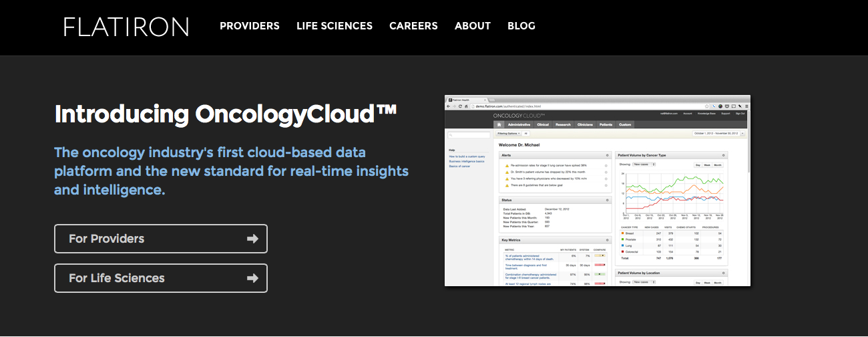Click the Introducing OncologyCloud™ heading

226,114
